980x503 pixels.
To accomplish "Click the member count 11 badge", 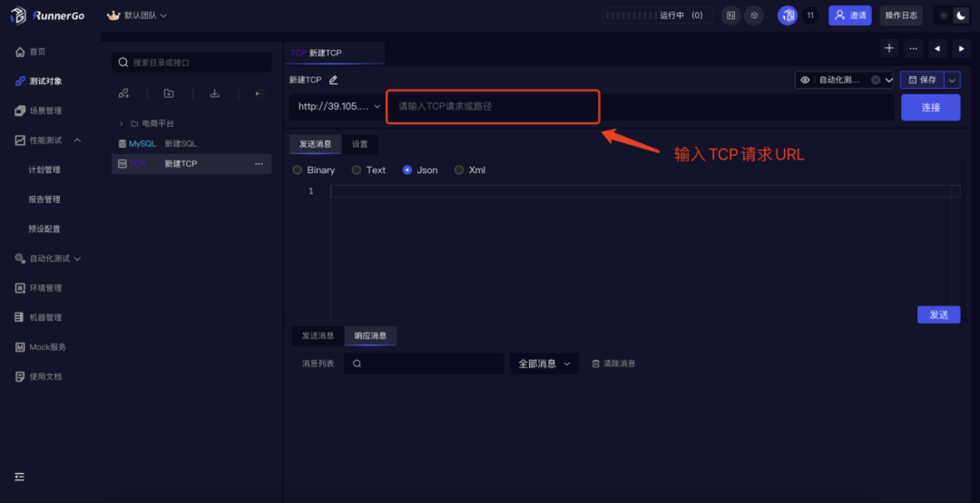I will coord(810,15).
